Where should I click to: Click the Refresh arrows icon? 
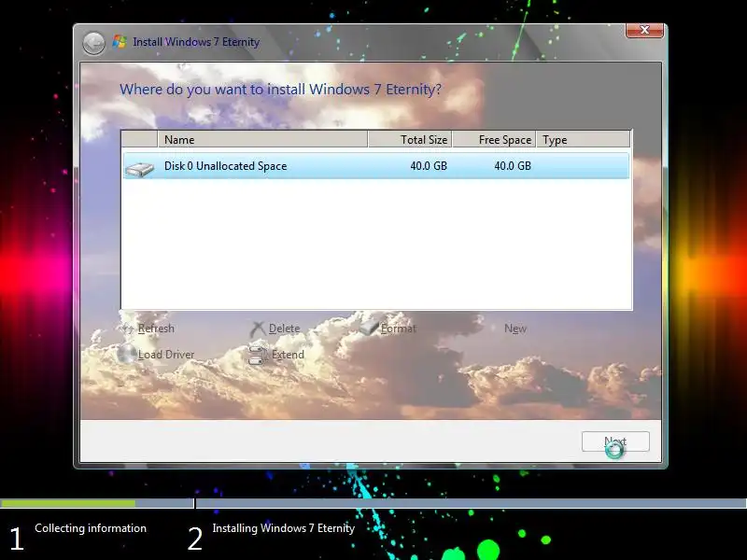pos(127,329)
